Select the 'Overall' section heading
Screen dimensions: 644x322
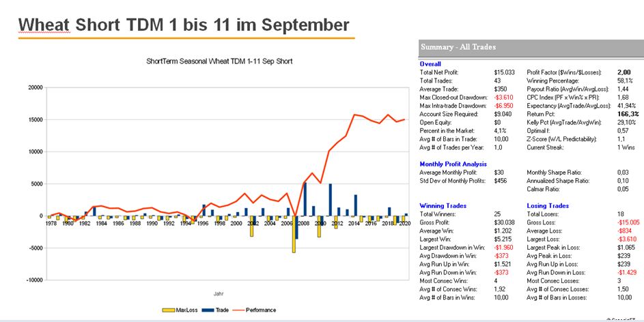pos(430,64)
